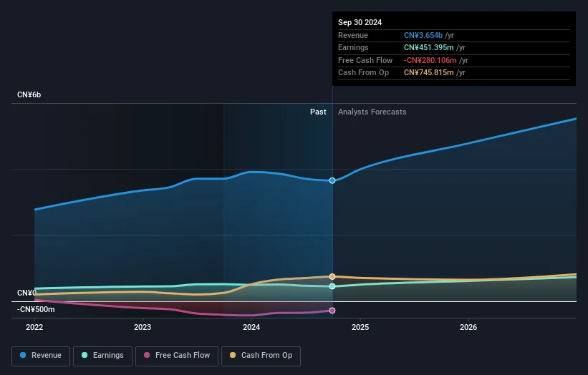Click the 2026 x-axis year label
Screen dimensions: 588x375
[468, 327]
